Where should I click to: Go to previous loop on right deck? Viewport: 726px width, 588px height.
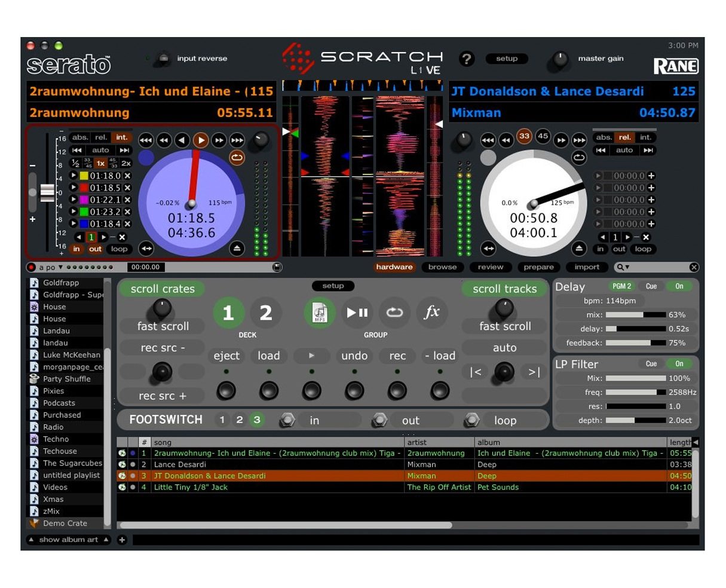[x=603, y=237]
